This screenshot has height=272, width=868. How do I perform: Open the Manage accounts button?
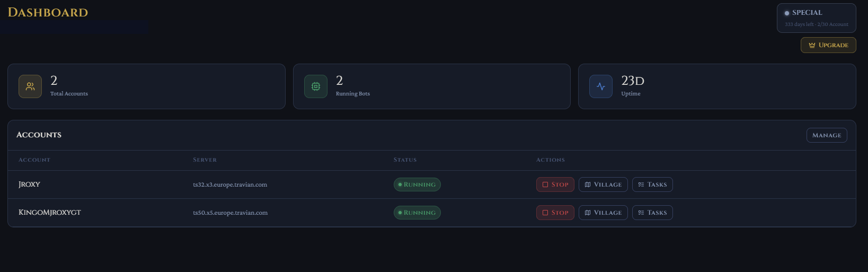point(827,135)
